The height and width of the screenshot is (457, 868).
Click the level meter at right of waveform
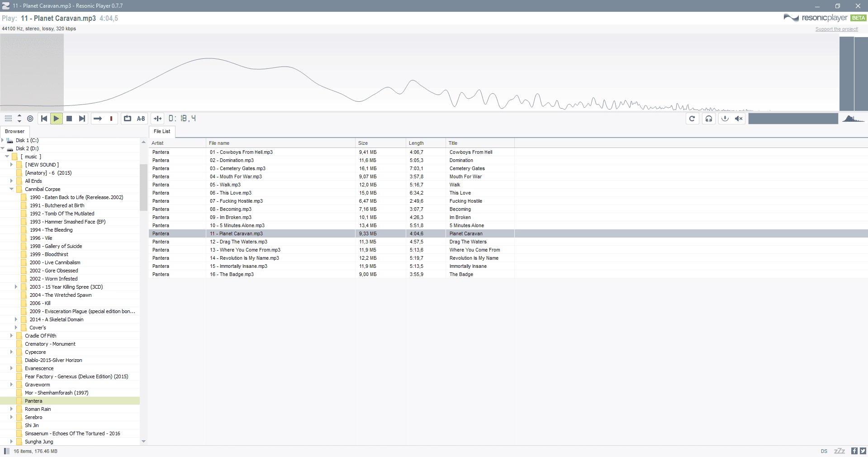(854, 73)
